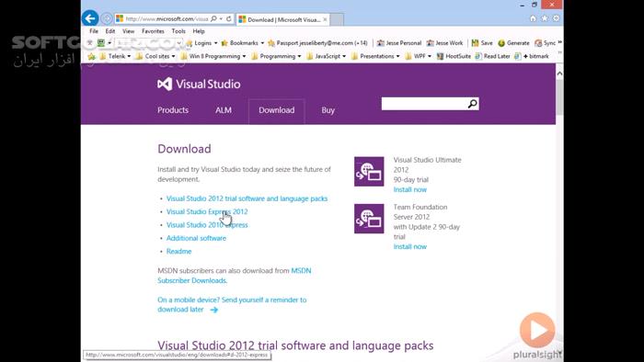The width and height of the screenshot is (644, 362).
Task: Open the Help menu
Action: (199, 31)
